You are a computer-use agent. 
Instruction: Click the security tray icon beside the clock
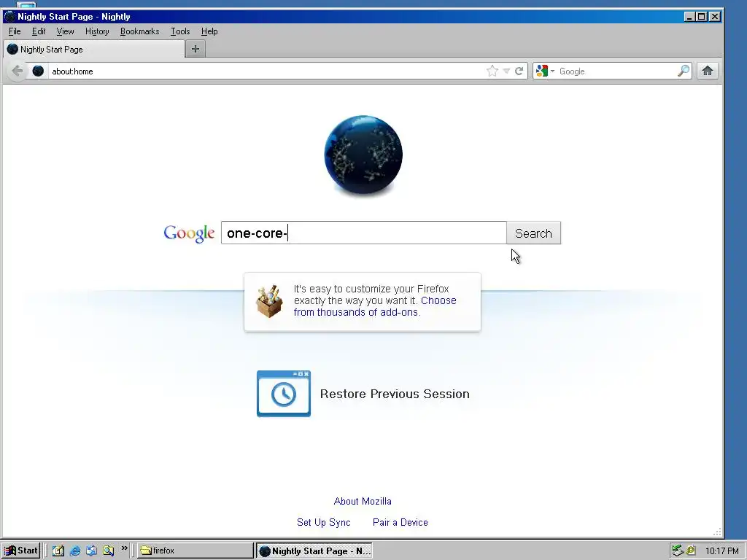coord(690,551)
